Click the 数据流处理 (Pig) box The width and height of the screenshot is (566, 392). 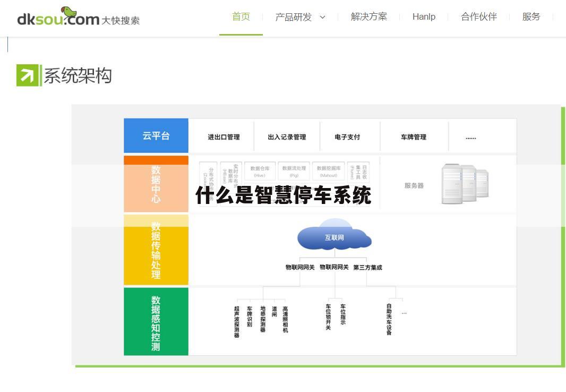[x=294, y=171]
